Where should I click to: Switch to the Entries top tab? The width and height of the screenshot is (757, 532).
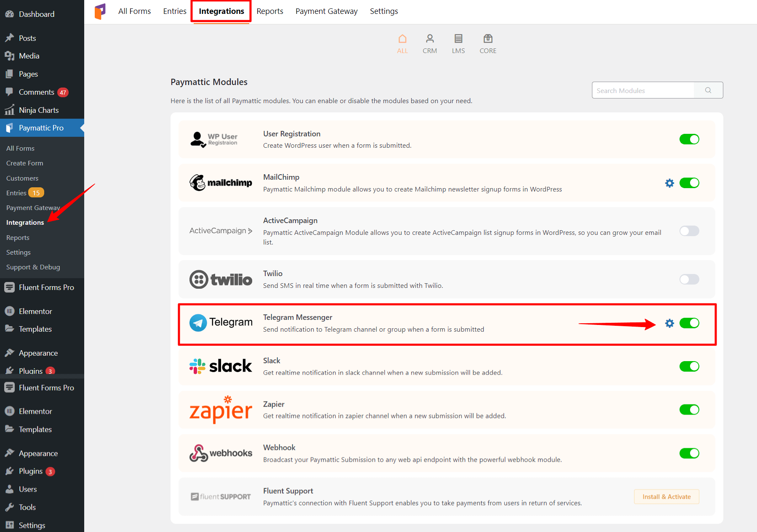(x=175, y=11)
